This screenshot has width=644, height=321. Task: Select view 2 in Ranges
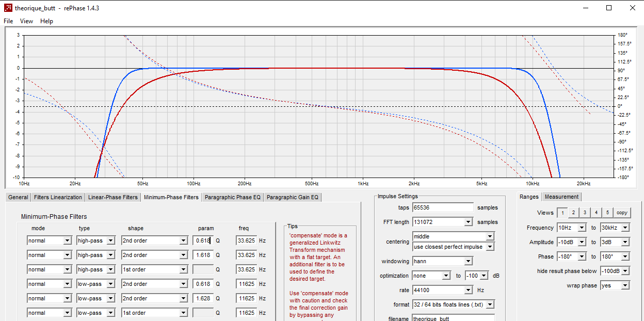click(573, 213)
